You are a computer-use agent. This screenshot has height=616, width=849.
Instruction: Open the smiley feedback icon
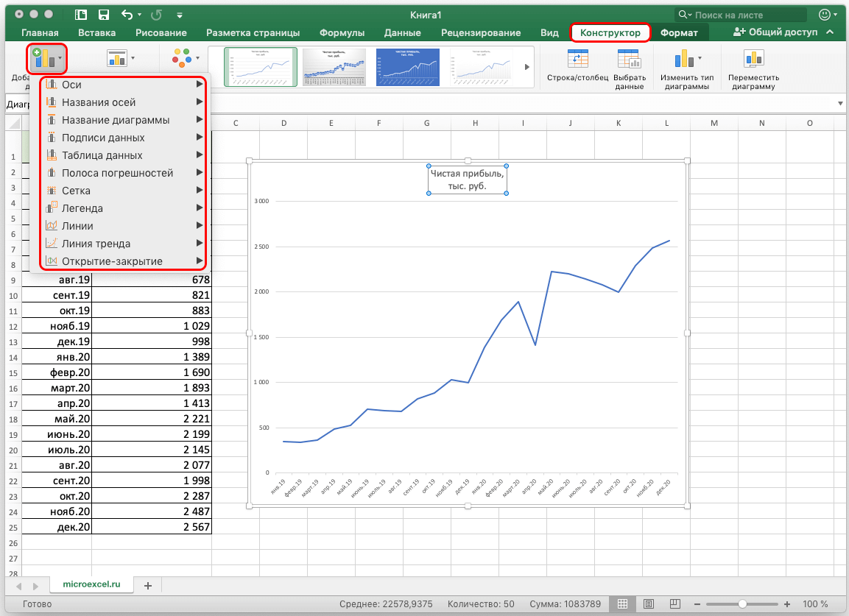[825, 15]
